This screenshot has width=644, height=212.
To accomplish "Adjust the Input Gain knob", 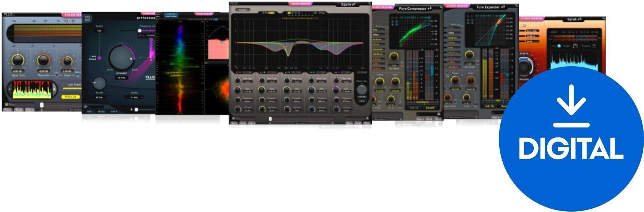I will 17,61.
